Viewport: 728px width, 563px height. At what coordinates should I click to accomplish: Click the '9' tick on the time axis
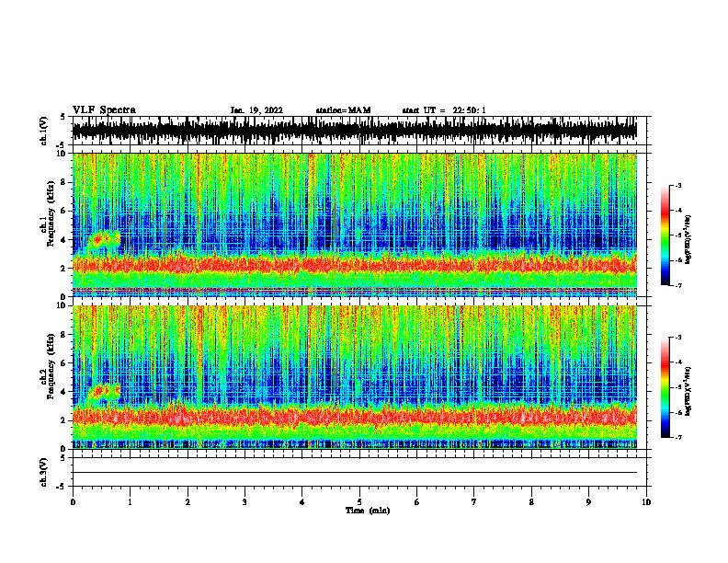pyautogui.click(x=588, y=502)
